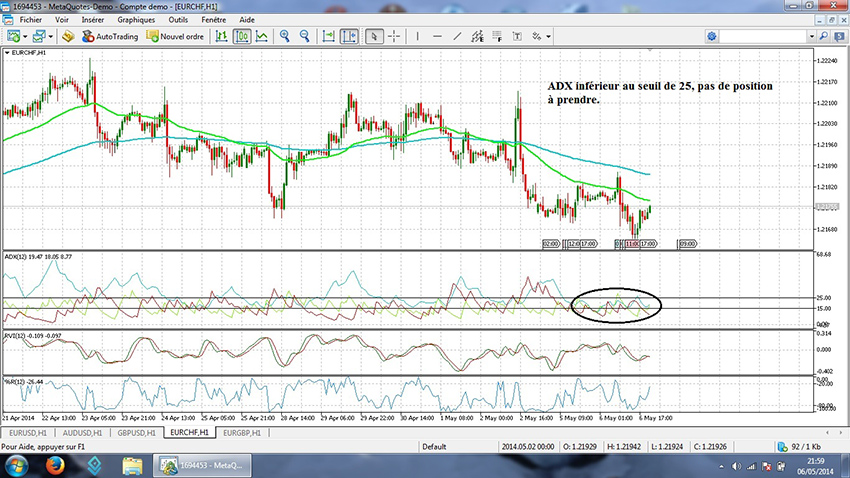Switch to the GBPUSD,H1 chart tab
Viewport: 850px width, 478px height.
pyautogui.click(x=136, y=433)
